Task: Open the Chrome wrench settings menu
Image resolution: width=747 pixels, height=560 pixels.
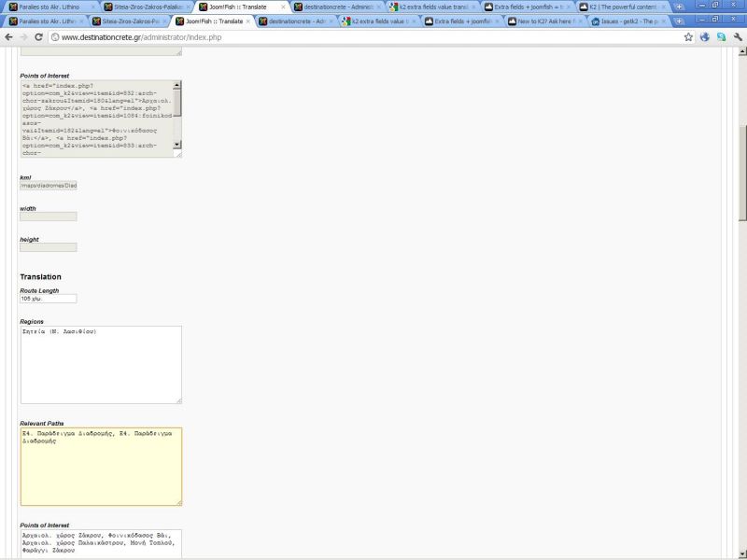Action: [x=738, y=37]
